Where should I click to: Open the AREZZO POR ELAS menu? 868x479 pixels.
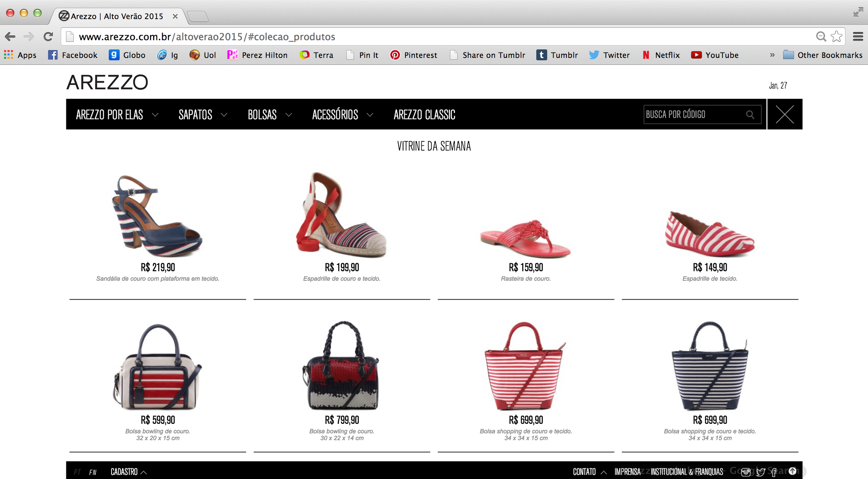tap(110, 115)
